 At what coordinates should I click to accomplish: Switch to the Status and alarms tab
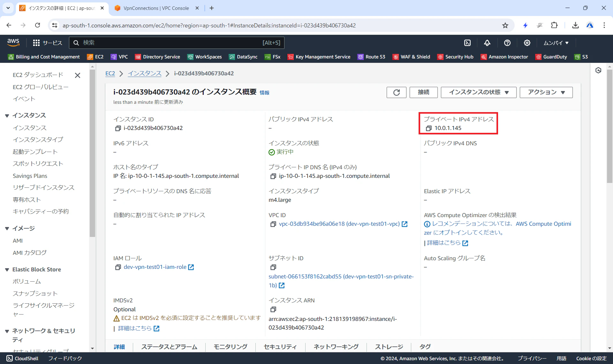169,347
